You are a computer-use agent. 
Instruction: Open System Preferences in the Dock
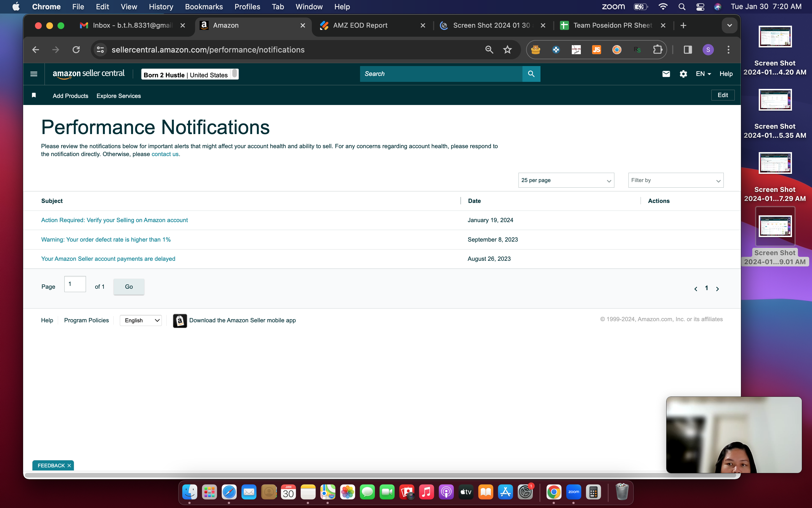point(525,492)
